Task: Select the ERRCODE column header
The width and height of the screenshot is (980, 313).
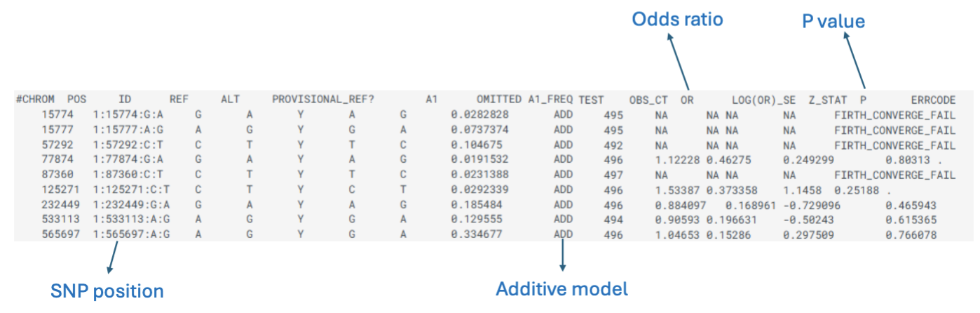Action: pos(932,100)
